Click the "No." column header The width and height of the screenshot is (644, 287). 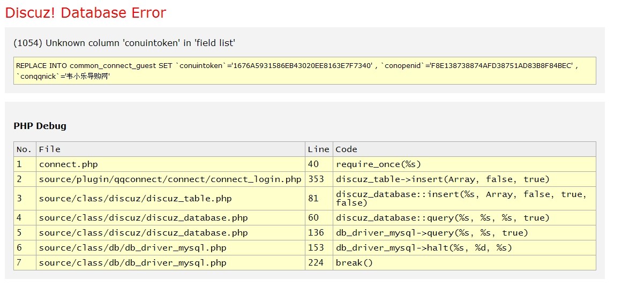click(25, 149)
